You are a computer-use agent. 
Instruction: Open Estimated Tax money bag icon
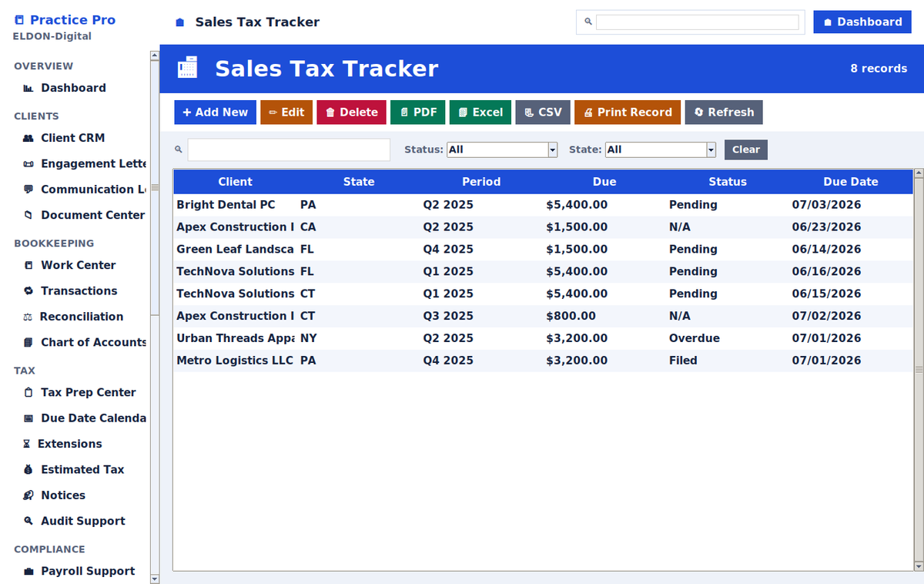pos(28,470)
